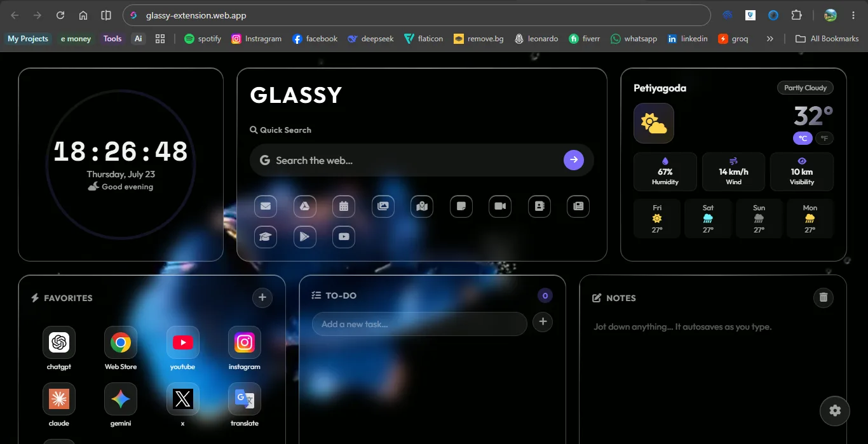Viewport: 868px width, 444px height.
Task: Open the fiverr bookmark
Action: 585,39
